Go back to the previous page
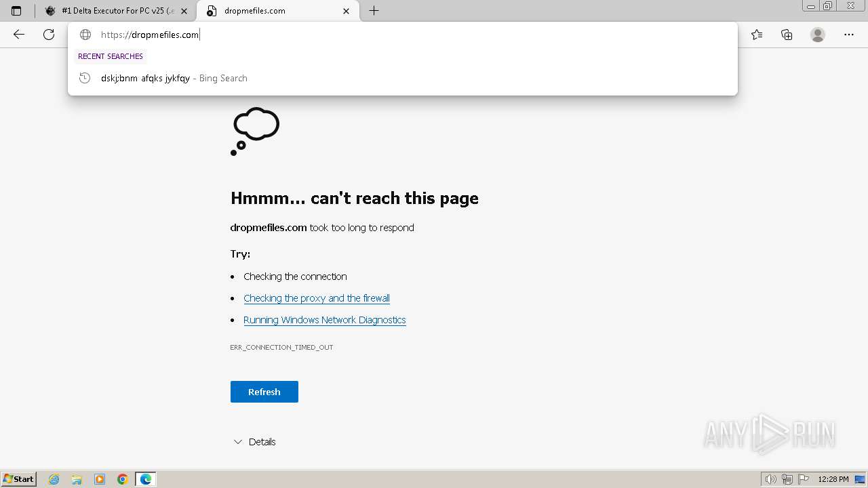Screen dimensions: 868x488 pyautogui.click(x=19, y=35)
